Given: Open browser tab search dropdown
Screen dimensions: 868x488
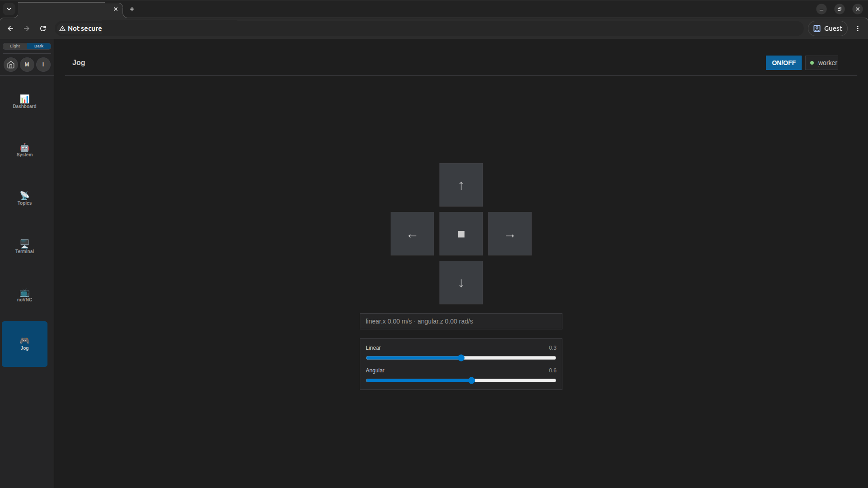Looking at the screenshot, I should (9, 9).
